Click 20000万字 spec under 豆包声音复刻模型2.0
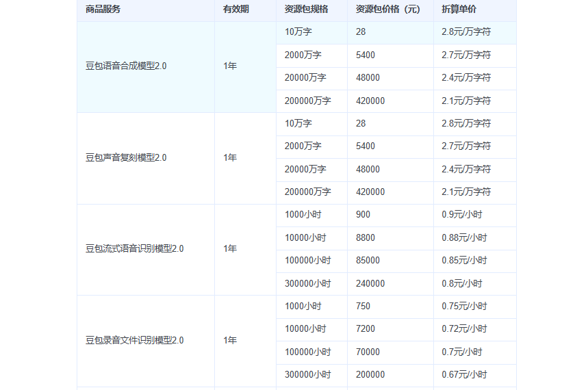 311,170
